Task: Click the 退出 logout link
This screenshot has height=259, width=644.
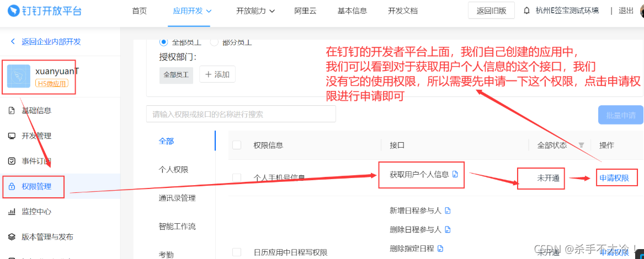Action: pyautogui.click(x=626, y=11)
